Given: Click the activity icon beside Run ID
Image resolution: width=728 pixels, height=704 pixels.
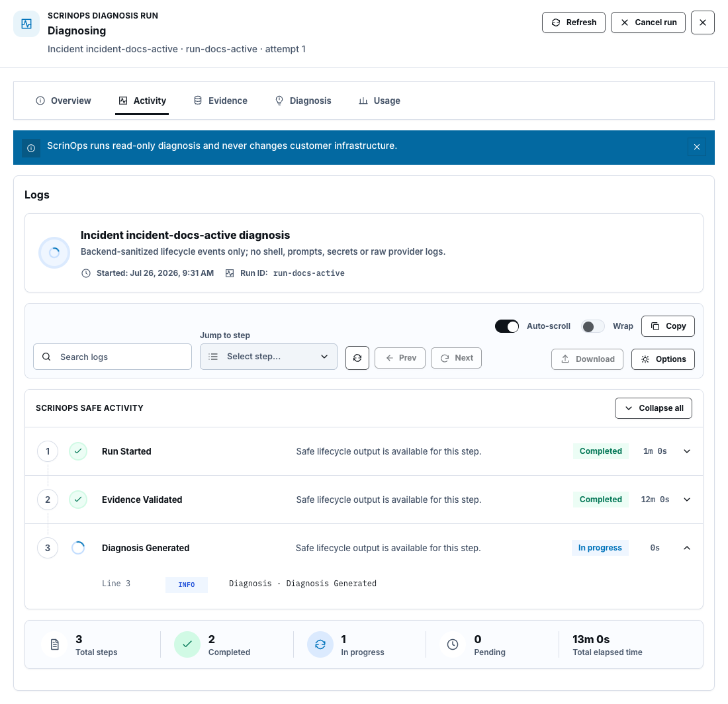Looking at the screenshot, I should [230, 273].
